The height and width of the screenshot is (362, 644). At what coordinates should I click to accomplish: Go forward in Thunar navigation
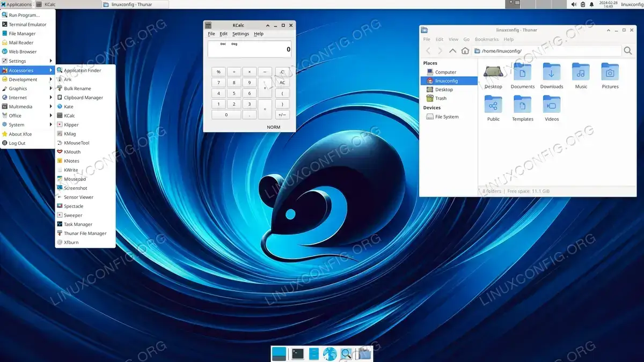coord(440,50)
